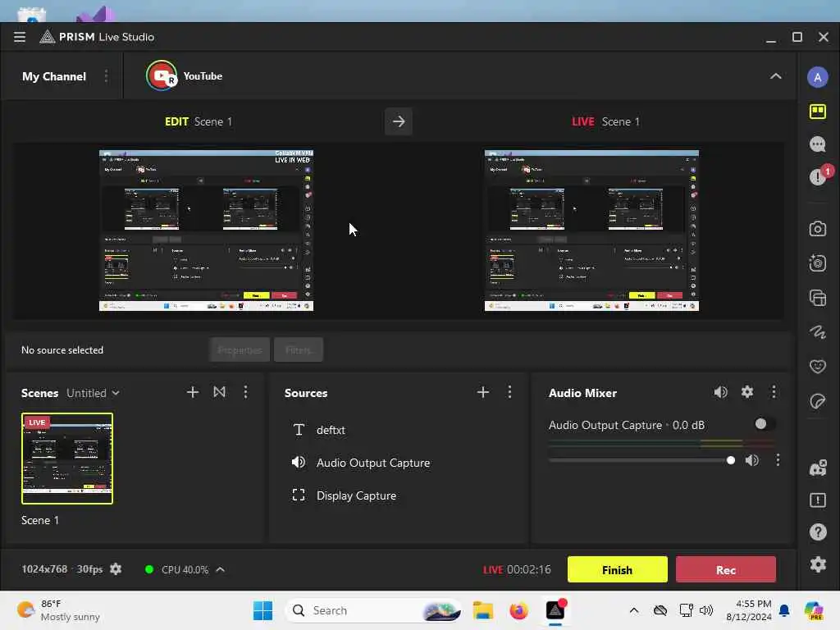840x630 pixels.
Task: Open My Channel three-dot menu
Action: 106,76
